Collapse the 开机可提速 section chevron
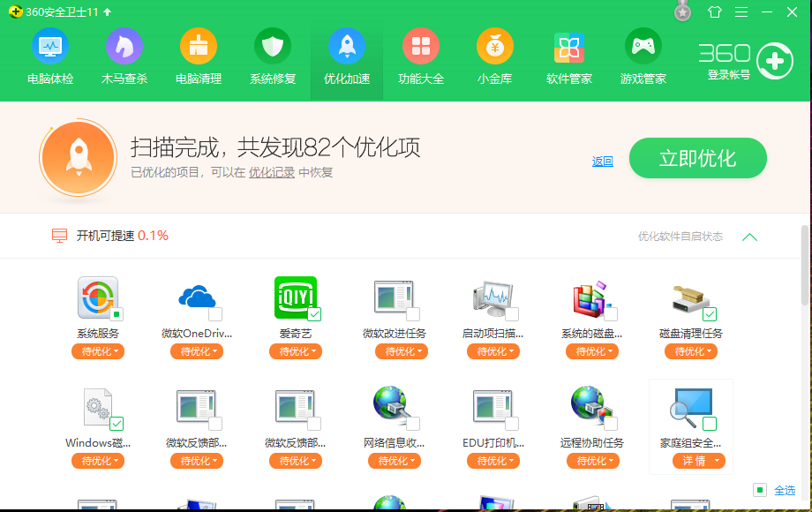The height and width of the screenshot is (512, 812). click(x=749, y=237)
